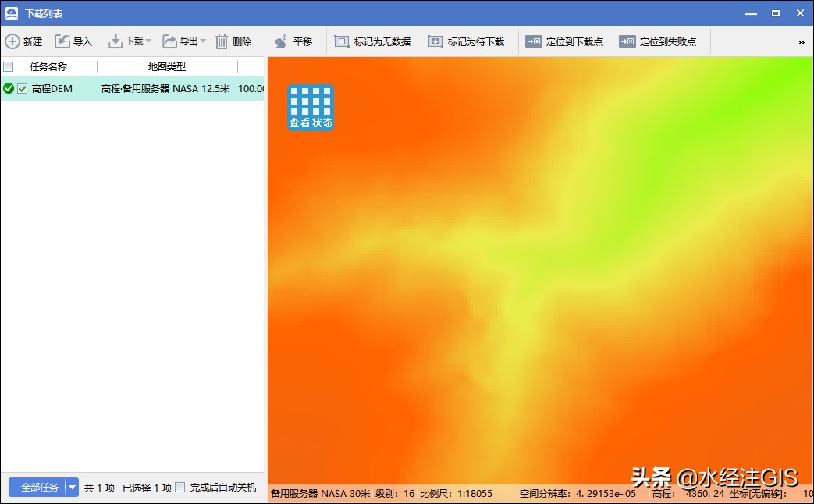
Task: Click 定位到下载点 locate button
Action: click(x=563, y=41)
